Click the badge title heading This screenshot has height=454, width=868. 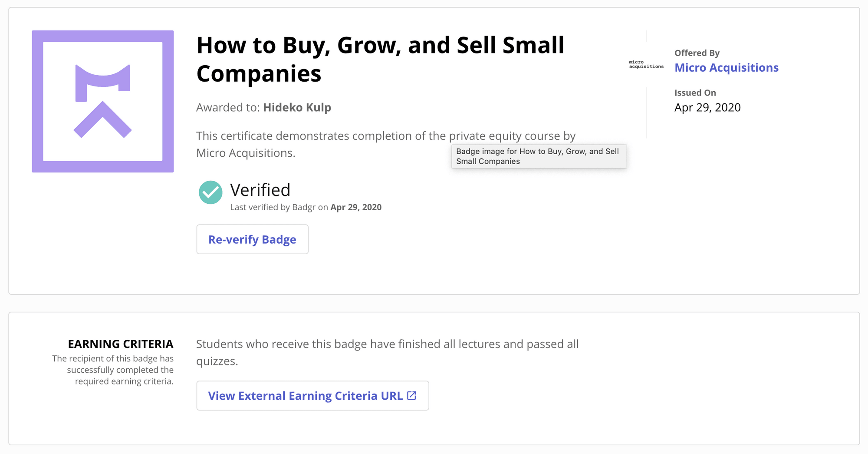click(x=380, y=59)
